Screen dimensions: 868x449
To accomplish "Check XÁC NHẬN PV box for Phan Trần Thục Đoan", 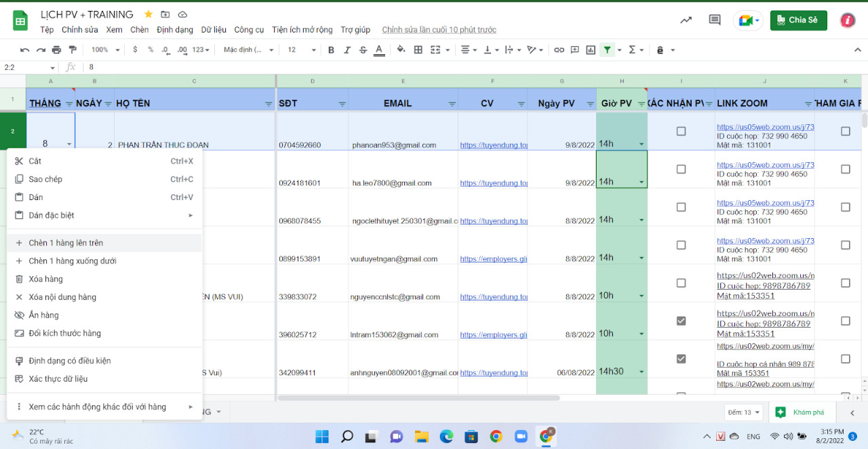I will pyautogui.click(x=681, y=132).
